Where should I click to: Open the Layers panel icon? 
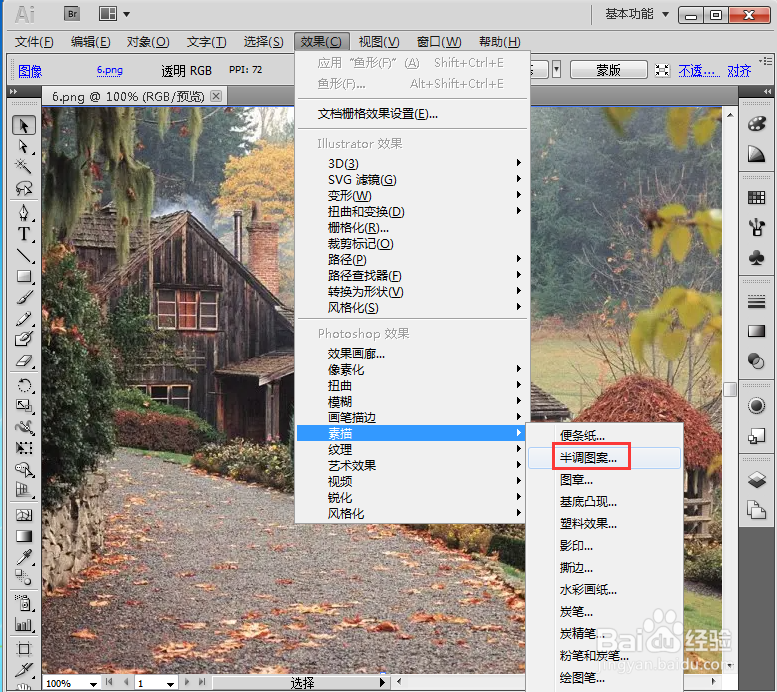coord(756,479)
